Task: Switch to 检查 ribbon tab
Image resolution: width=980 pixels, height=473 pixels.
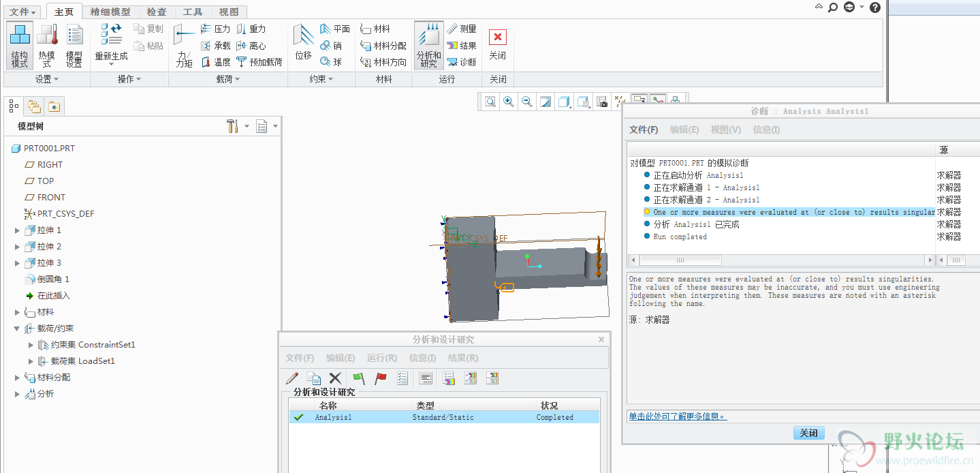Action: pos(157,12)
